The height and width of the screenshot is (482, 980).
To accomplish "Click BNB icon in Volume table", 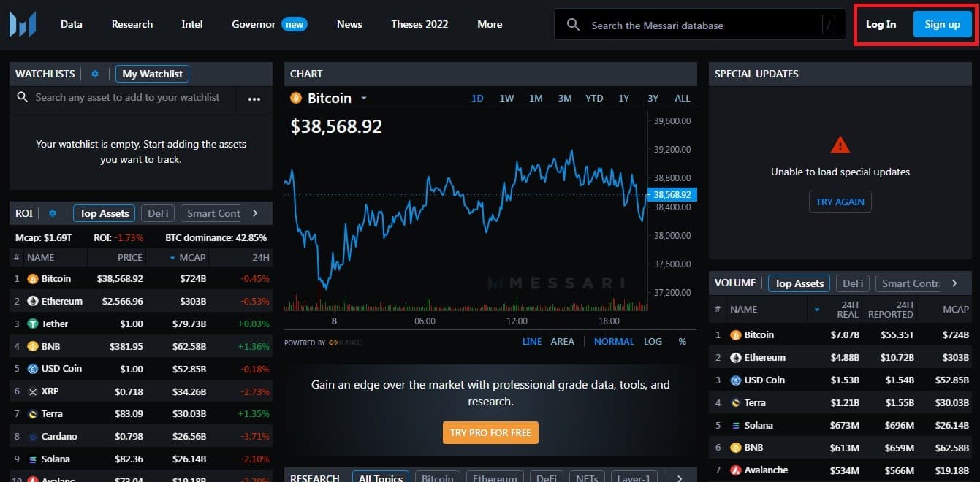I will (x=736, y=448).
